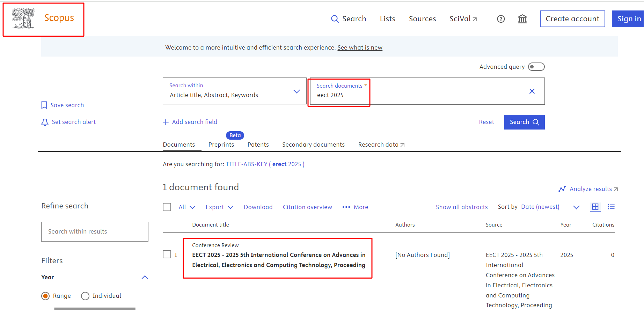Screen dimensions: 644x310
Task: Click the [No Authors Found] text
Action: (x=423, y=255)
